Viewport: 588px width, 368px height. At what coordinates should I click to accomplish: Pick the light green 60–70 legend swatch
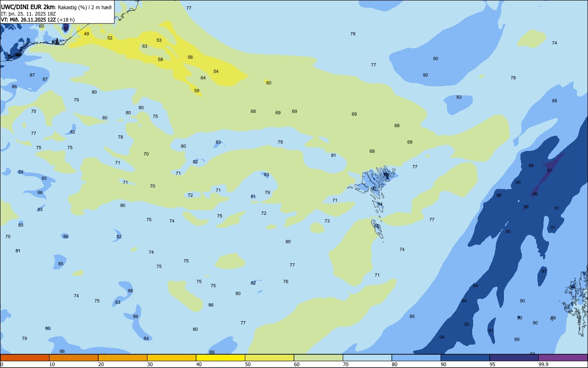click(318, 357)
